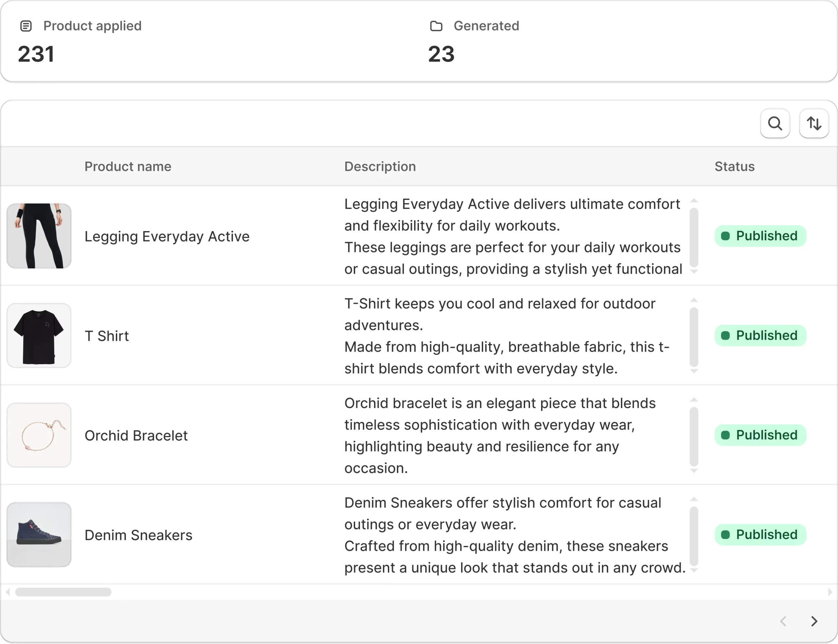
Task: Click the scroll-up chevron beside Legging description
Action: pos(694,200)
